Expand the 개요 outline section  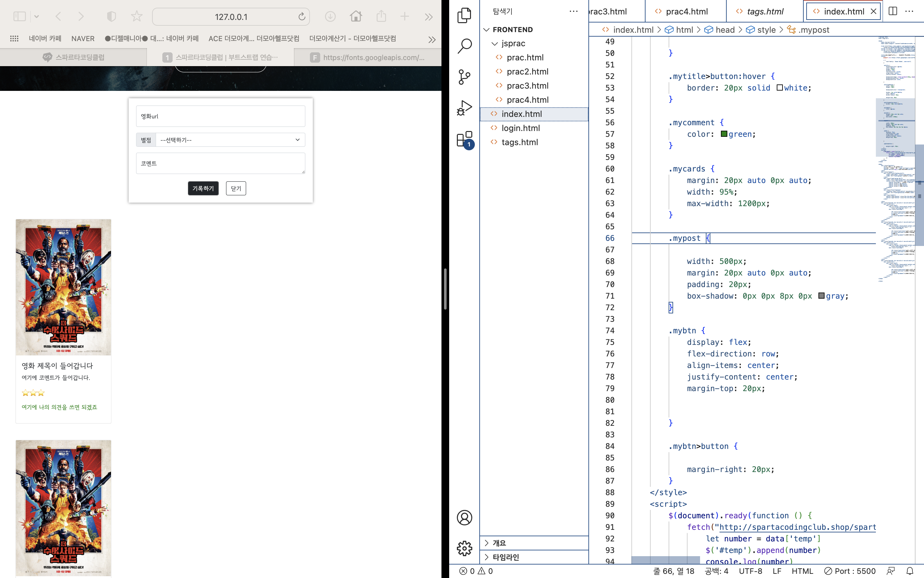(x=534, y=543)
